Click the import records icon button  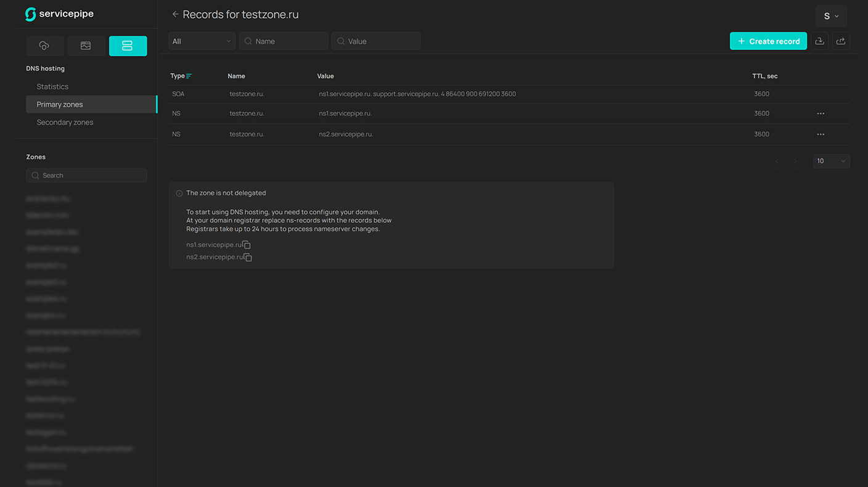(x=819, y=41)
